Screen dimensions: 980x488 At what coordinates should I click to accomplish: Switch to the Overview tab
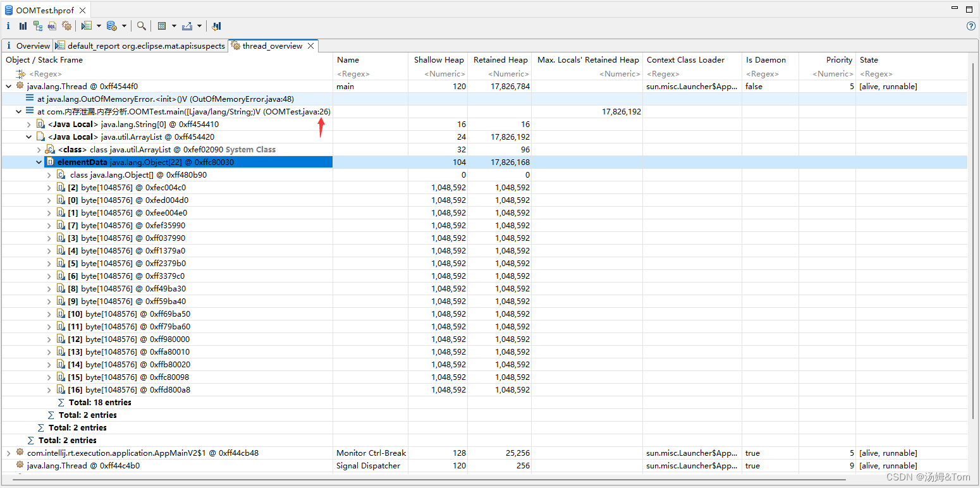click(28, 46)
